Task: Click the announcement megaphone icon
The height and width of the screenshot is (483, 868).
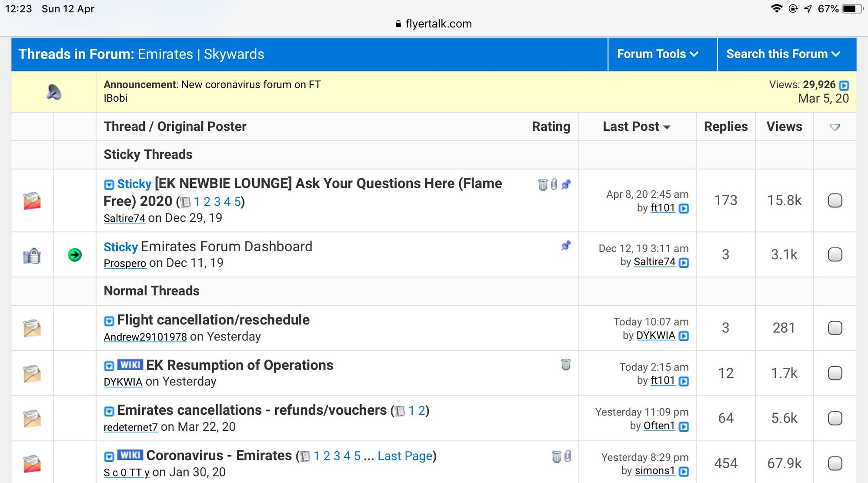Action: (x=54, y=92)
